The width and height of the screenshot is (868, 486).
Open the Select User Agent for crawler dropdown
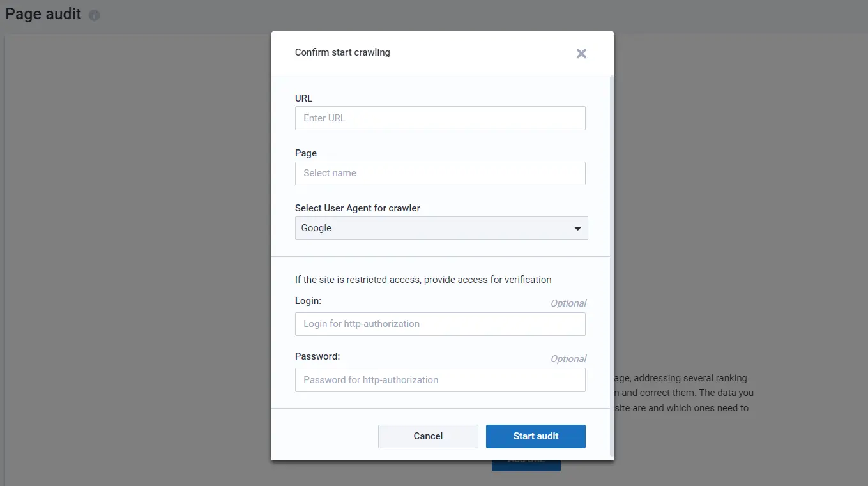pos(441,228)
